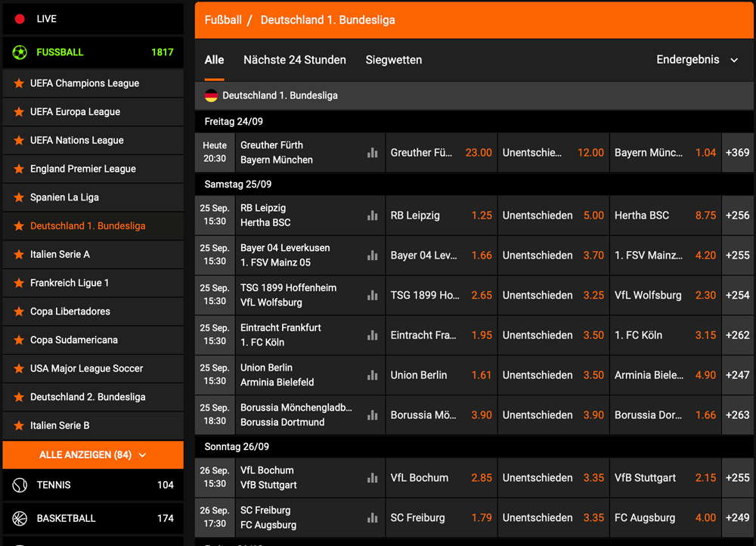The width and height of the screenshot is (756, 546).
Task: Pick Unentschieden at 5.00 for Leipzig match
Action: click(x=553, y=216)
